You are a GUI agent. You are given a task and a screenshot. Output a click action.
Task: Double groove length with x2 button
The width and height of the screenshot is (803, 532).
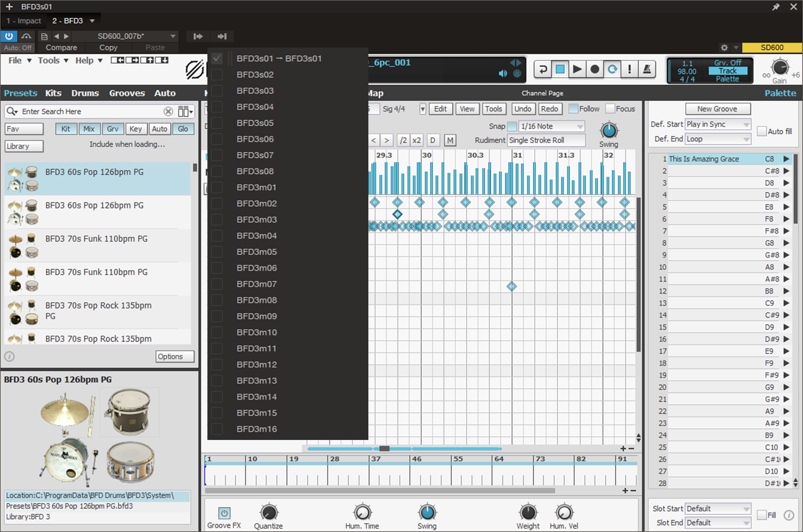pyautogui.click(x=416, y=140)
